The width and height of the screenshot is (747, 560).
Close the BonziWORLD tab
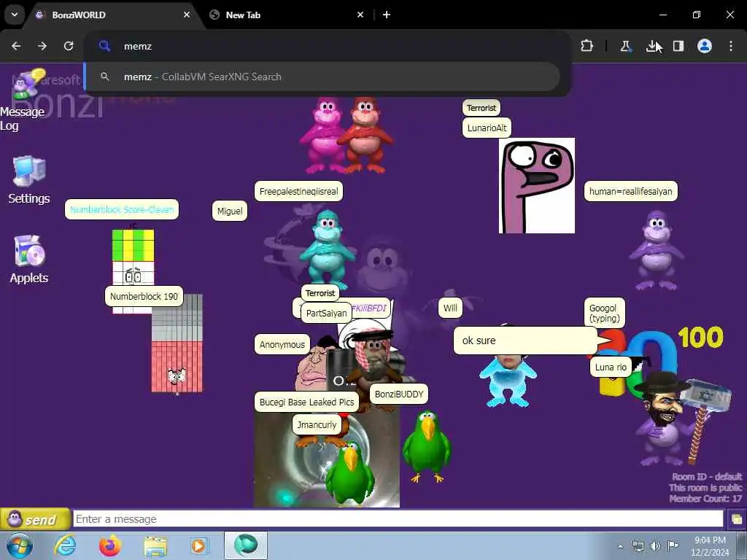tap(187, 15)
